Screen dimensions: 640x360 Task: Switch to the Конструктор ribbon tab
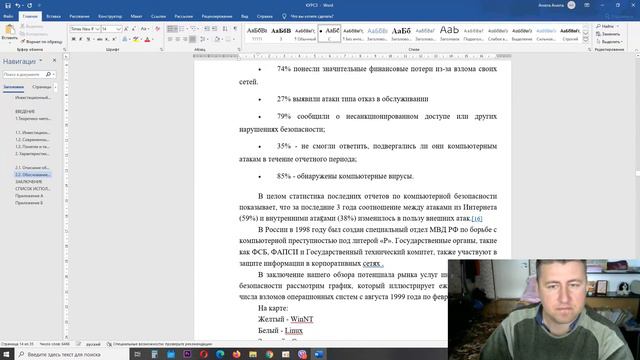110,16
